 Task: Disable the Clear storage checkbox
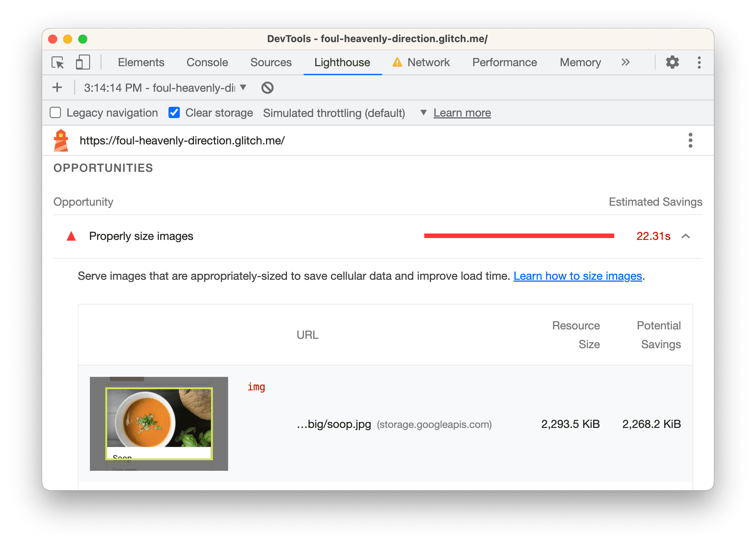point(173,113)
